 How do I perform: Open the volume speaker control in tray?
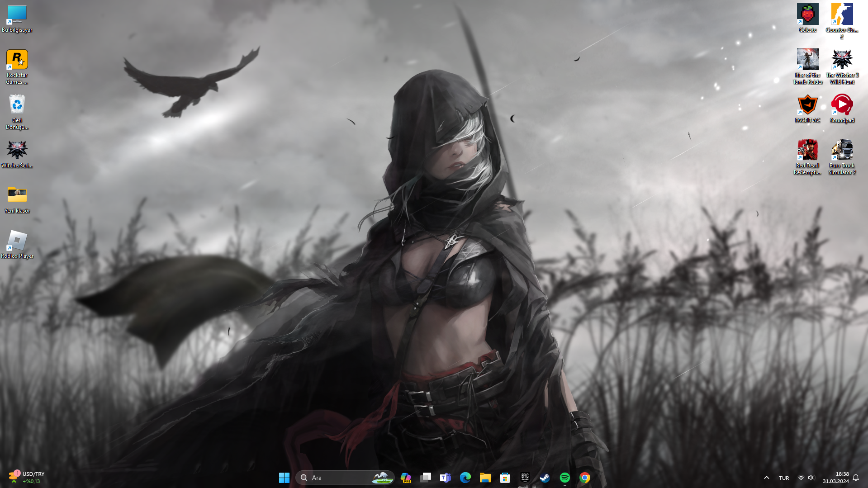(x=811, y=478)
